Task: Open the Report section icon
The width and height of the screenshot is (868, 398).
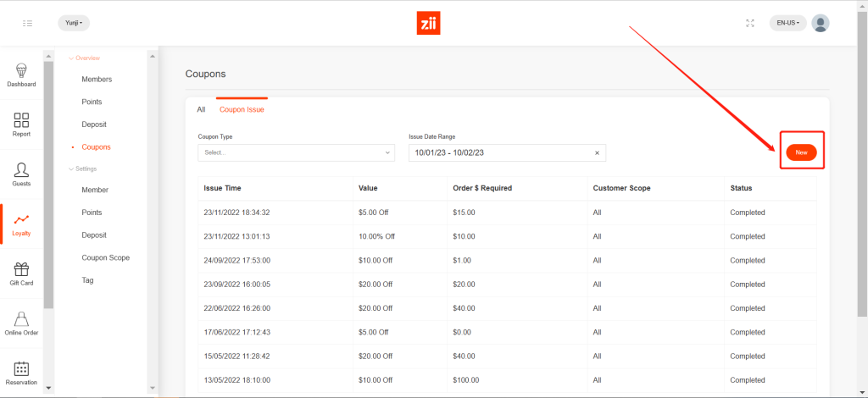Action: click(21, 124)
